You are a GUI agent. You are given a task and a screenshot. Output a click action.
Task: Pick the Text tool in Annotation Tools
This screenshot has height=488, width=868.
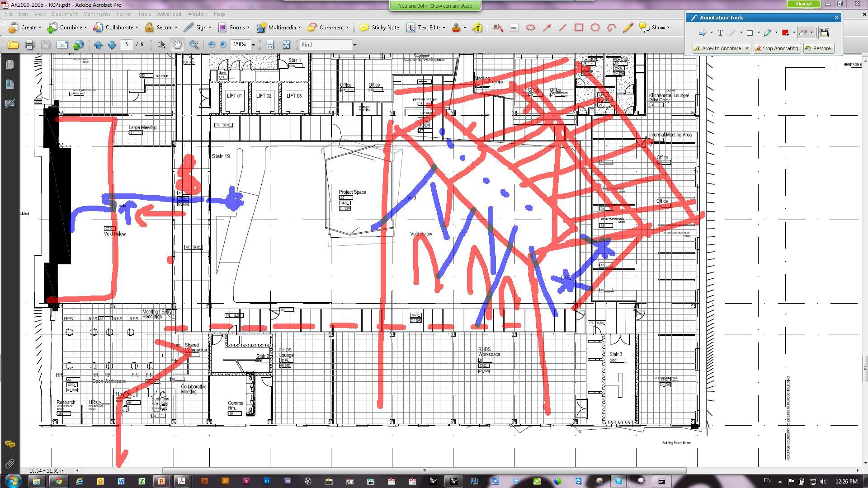coord(720,33)
